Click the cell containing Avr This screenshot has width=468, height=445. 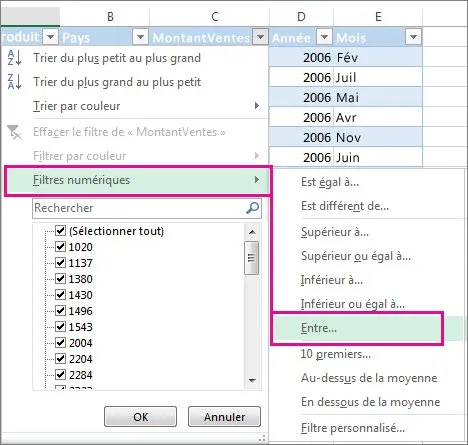(x=378, y=117)
